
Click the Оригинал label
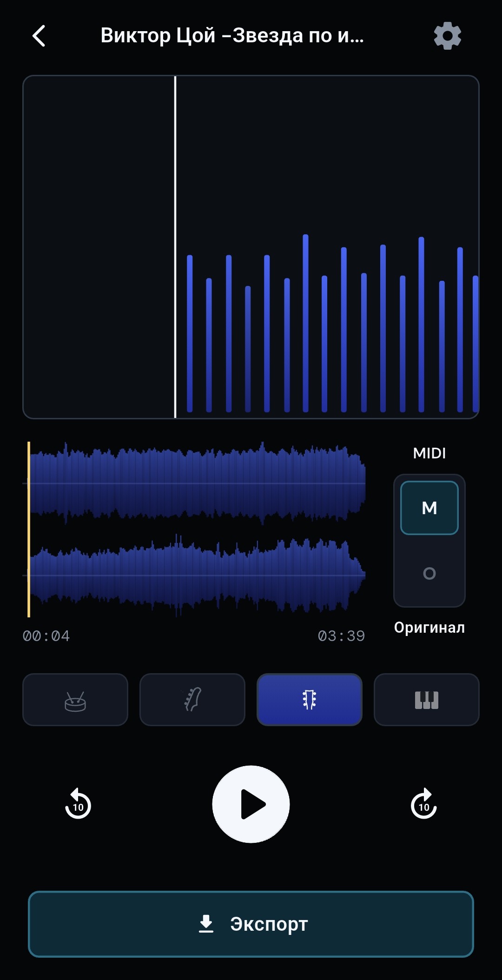[429, 628]
